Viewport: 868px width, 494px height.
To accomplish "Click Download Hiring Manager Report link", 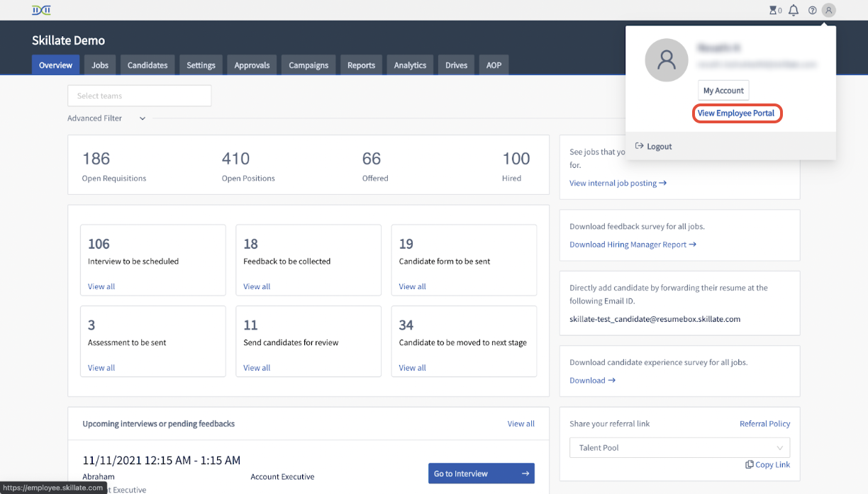I will point(633,245).
